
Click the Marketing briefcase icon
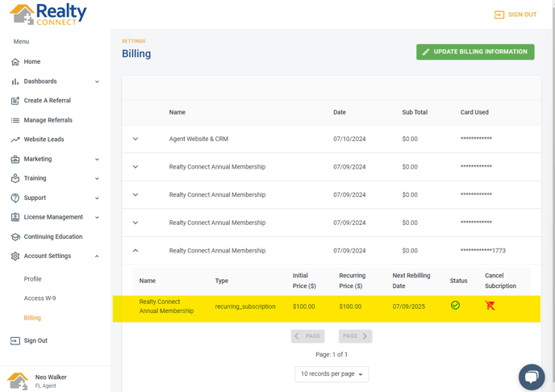coord(15,159)
